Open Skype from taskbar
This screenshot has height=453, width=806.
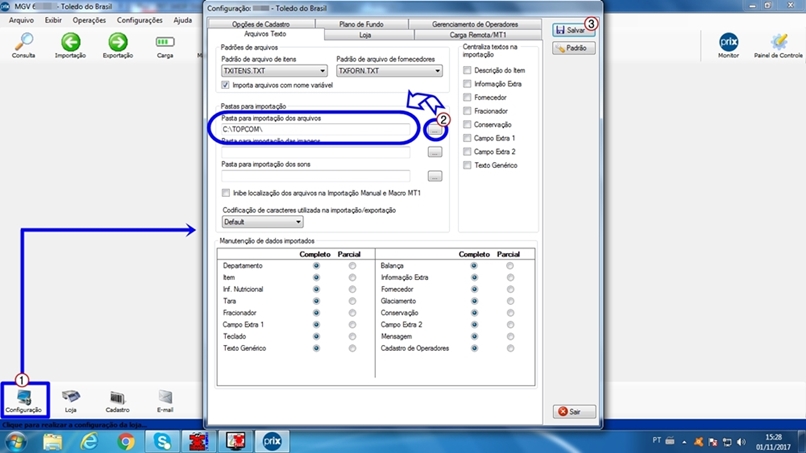(162, 442)
